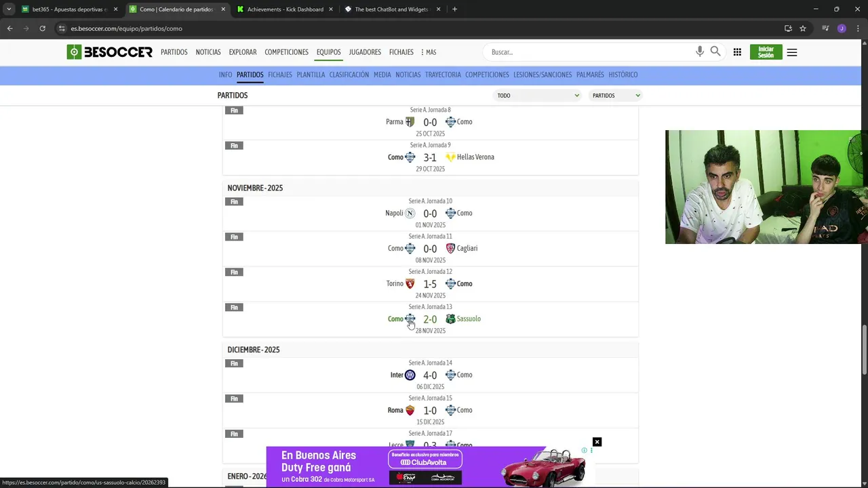Click the microphone voice search icon

tap(700, 52)
